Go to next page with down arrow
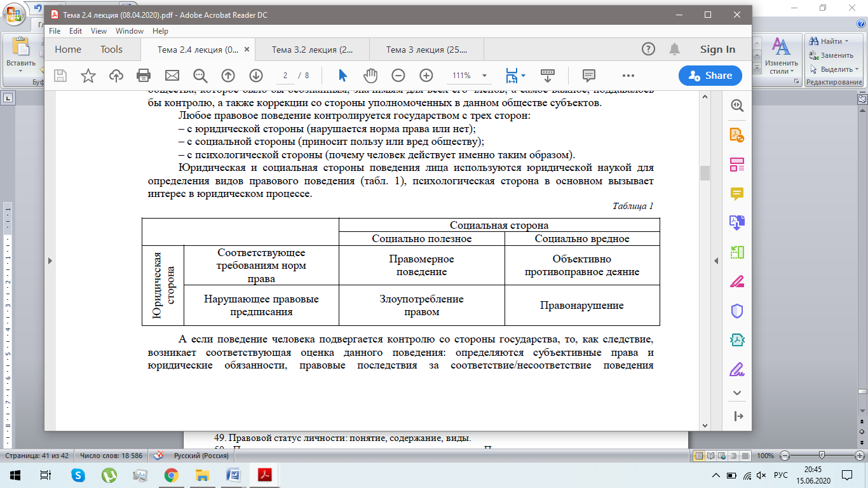Viewport: 868px width, 488px height. tap(256, 76)
